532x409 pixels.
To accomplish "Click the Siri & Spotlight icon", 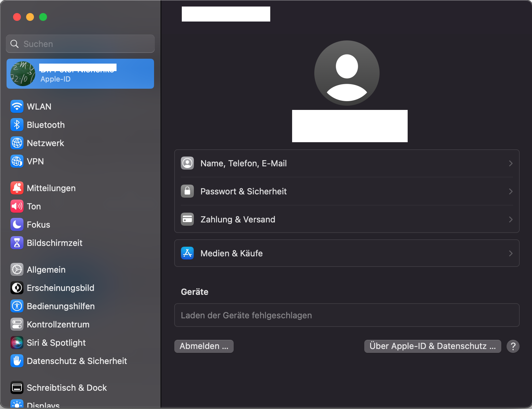I will (17, 342).
